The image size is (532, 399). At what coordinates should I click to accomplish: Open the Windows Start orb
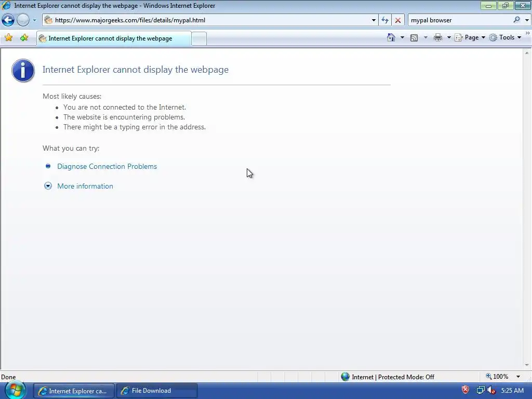[x=15, y=390]
